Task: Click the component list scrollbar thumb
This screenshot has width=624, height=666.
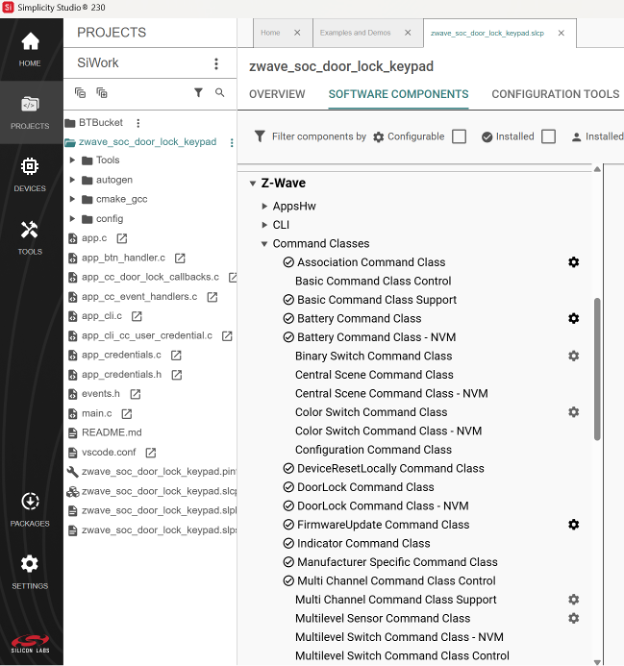Action: pos(597,369)
